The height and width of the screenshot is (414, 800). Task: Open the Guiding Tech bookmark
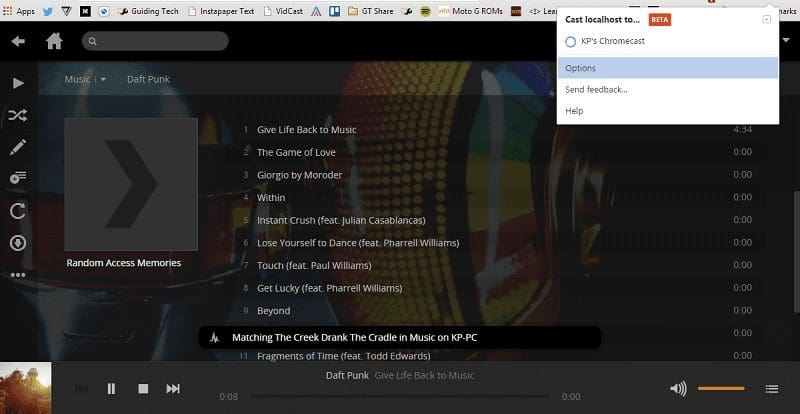tap(147, 11)
